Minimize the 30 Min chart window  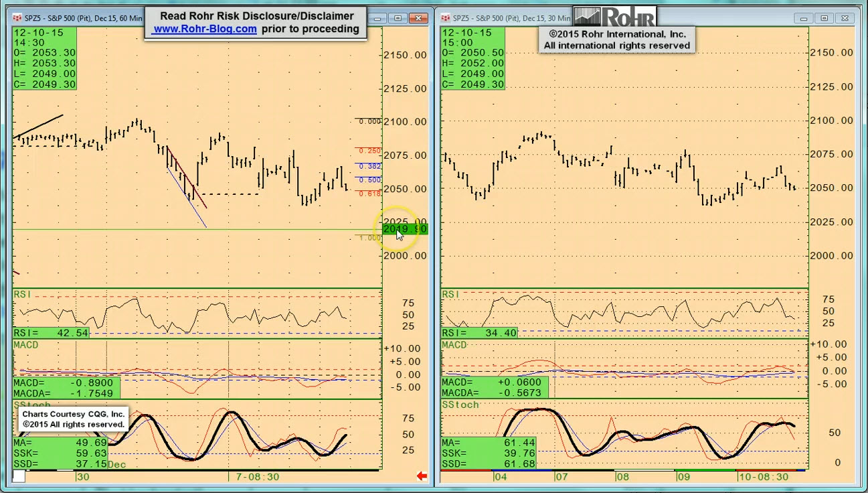[x=804, y=18]
